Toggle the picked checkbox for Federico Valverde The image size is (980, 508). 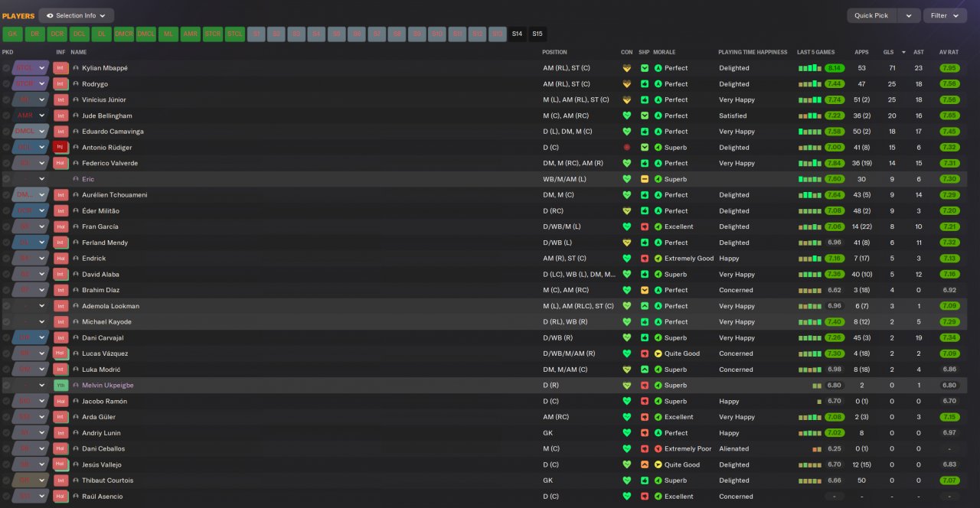(x=6, y=163)
